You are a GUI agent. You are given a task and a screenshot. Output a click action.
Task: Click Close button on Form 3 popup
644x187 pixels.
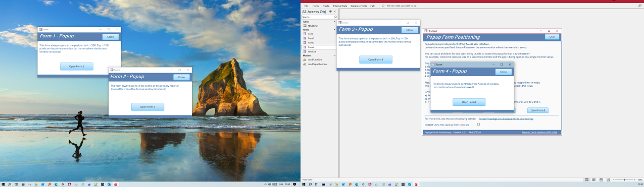click(x=409, y=30)
